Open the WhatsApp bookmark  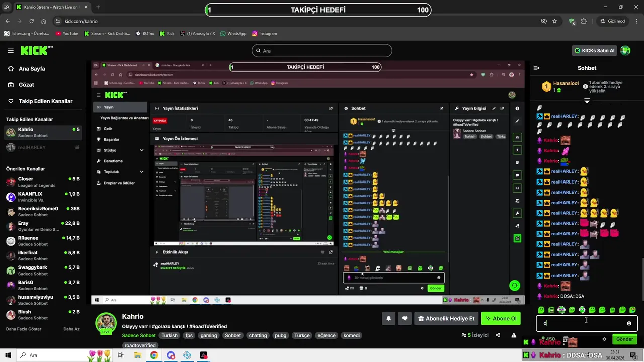[233, 34]
